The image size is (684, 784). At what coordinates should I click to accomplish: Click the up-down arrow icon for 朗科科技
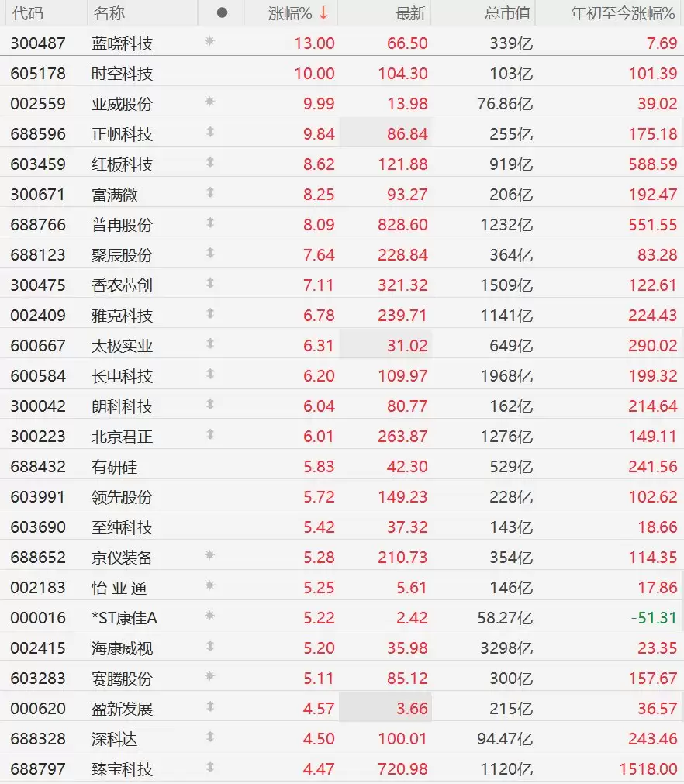tap(210, 404)
